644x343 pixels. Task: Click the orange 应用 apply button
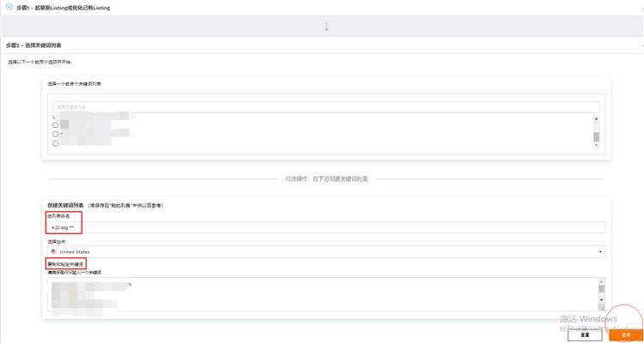click(625, 334)
